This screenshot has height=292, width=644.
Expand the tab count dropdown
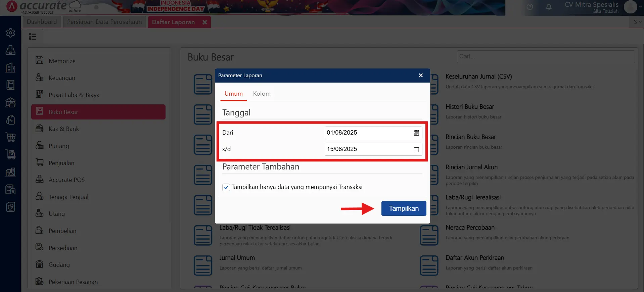(637, 22)
